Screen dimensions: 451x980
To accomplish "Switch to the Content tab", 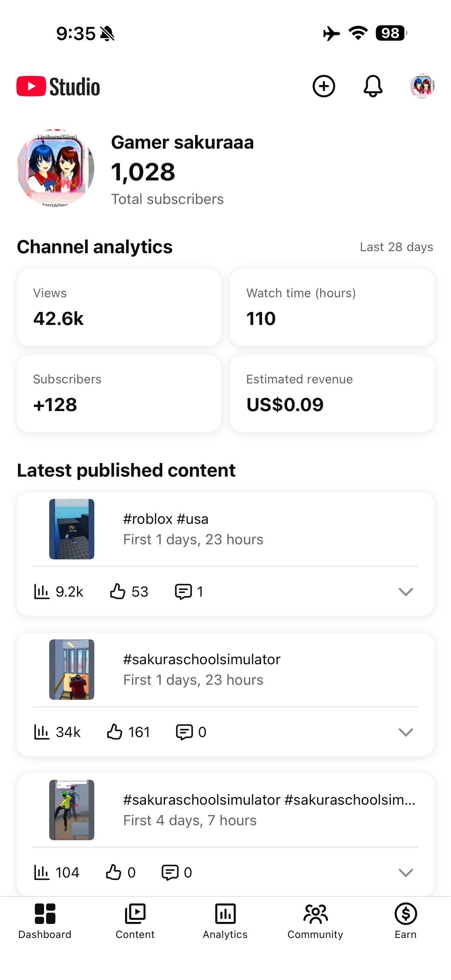I will tap(135, 921).
